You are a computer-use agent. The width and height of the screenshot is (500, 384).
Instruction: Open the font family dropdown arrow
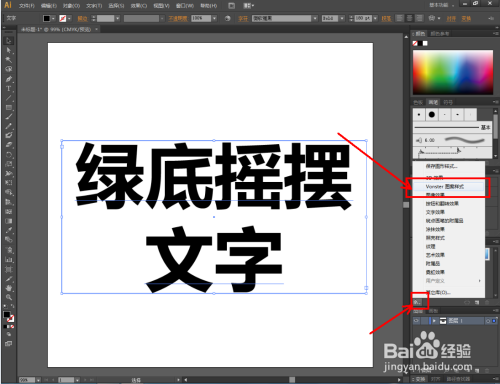(315, 18)
